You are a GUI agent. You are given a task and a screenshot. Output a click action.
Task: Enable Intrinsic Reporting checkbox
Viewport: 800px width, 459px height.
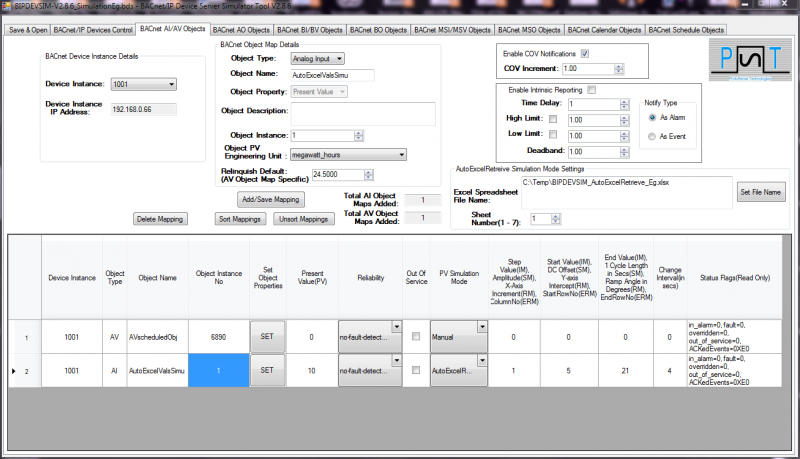(592, 90)
